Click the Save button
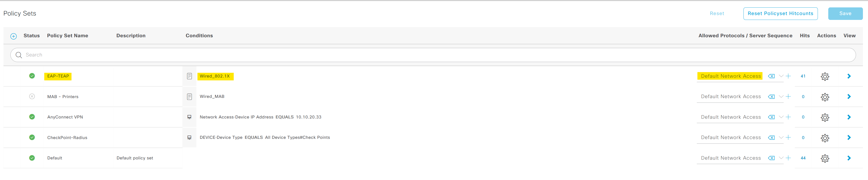Viewport: 868px width, 180px height. [845, 13]
